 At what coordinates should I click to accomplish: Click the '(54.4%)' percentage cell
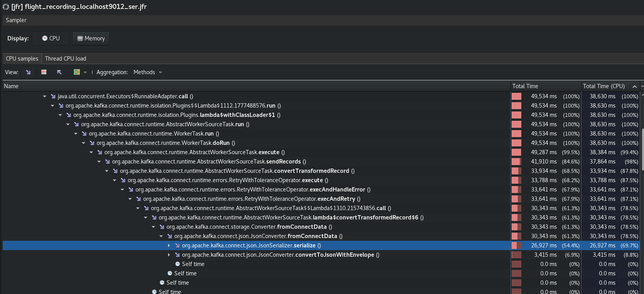pos(571,245)
